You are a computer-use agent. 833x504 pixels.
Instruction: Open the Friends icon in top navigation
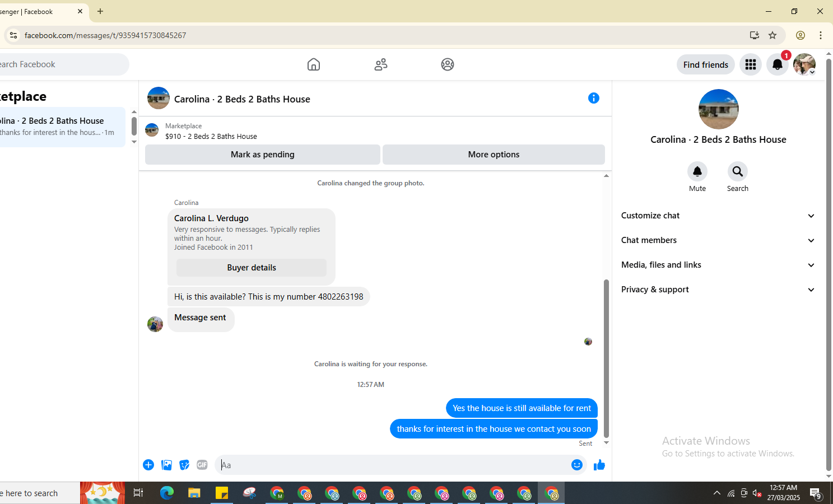pyautogui.click(x=381, y=64)
